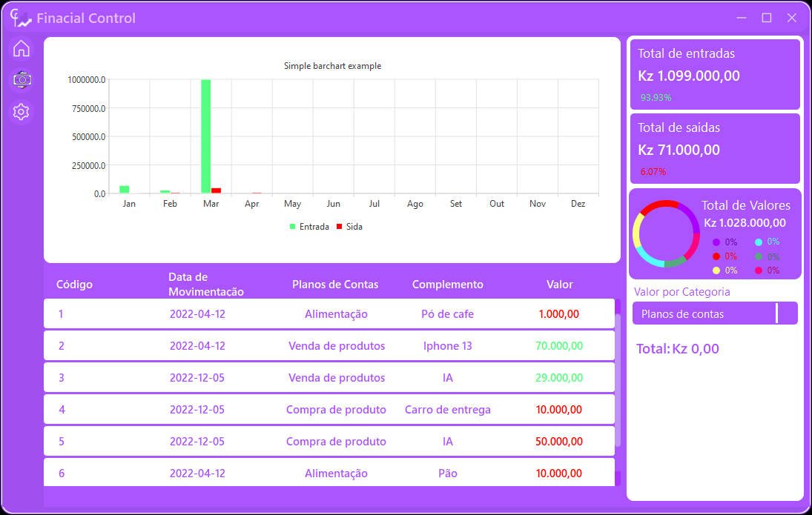Click the donut chart in Total de Valores card
The height and width of the screenshot is (515, 812).
tap(665, 233)
